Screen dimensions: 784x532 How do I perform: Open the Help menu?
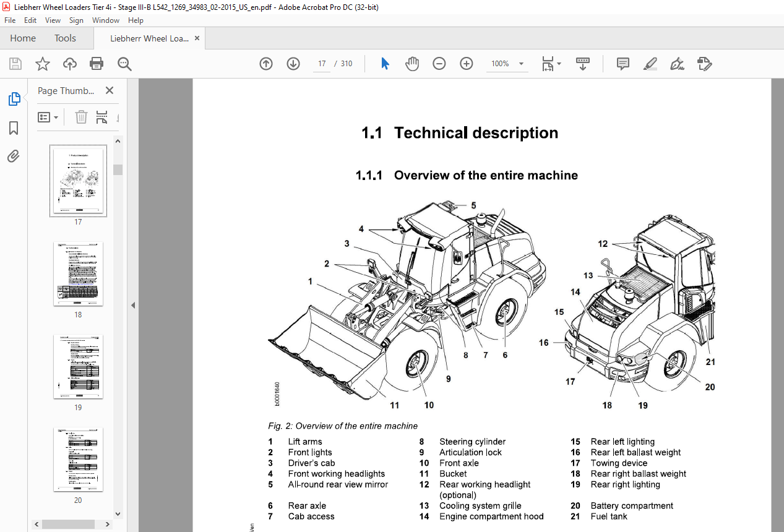click(136, 20)
